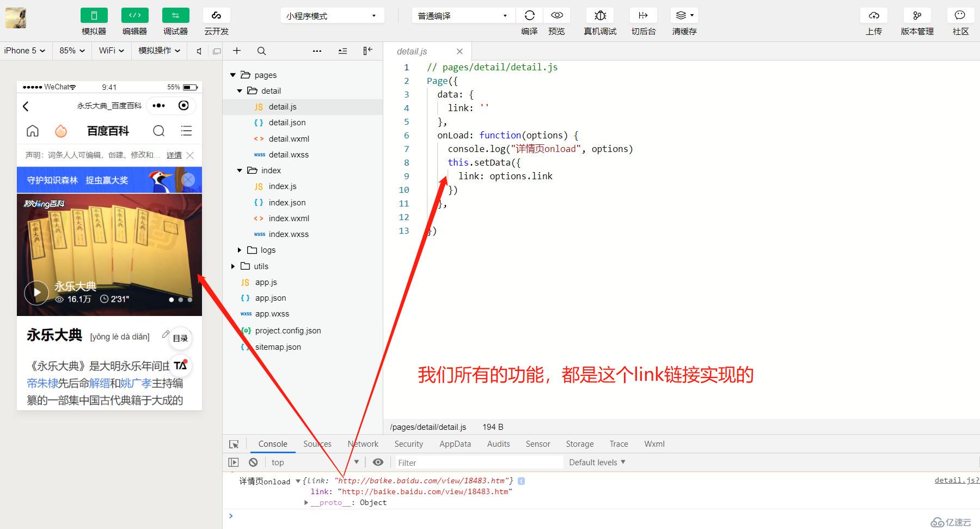Click the 切后台 switch background icon
980x529 pixels.
point(643,15)
